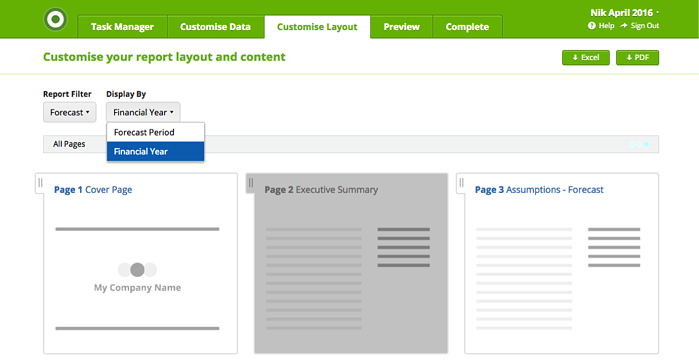The height and width of the screenshot is (363, 699).
Task: Click the My Company Name placeholder text
Action: tap(137, 288)
